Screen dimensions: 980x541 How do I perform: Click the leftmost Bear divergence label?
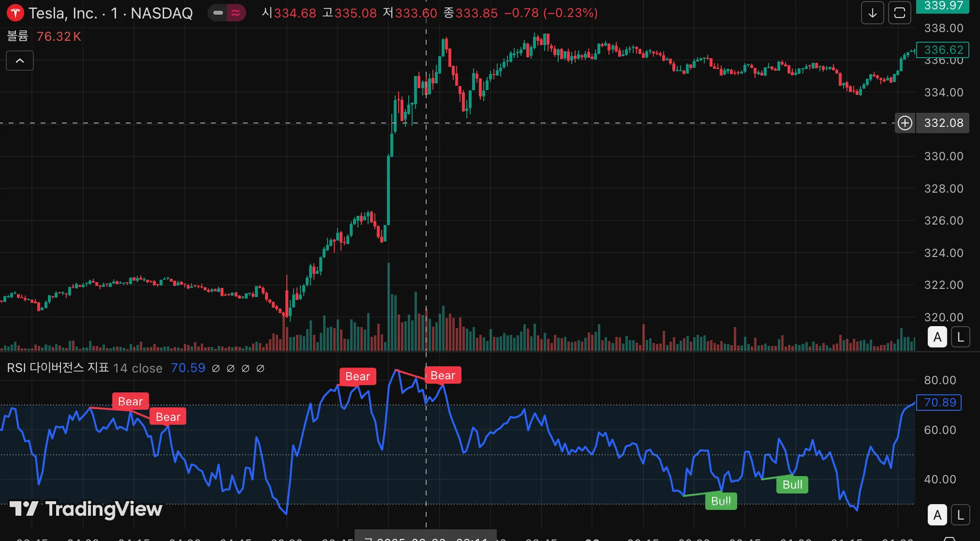coord(130,402)
